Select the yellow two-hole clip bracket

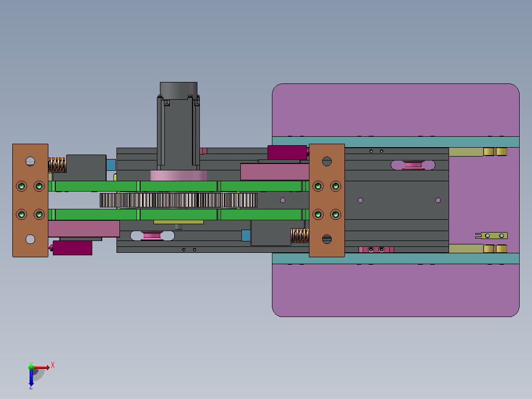tap(492, 236)
